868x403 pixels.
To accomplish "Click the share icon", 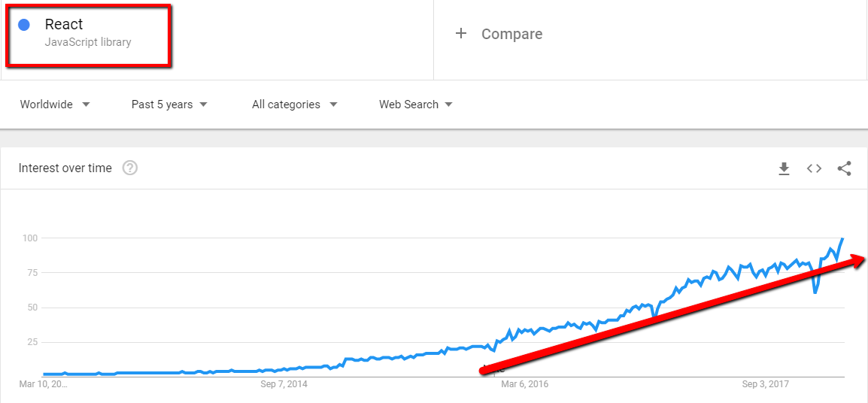I will [844, 168].
